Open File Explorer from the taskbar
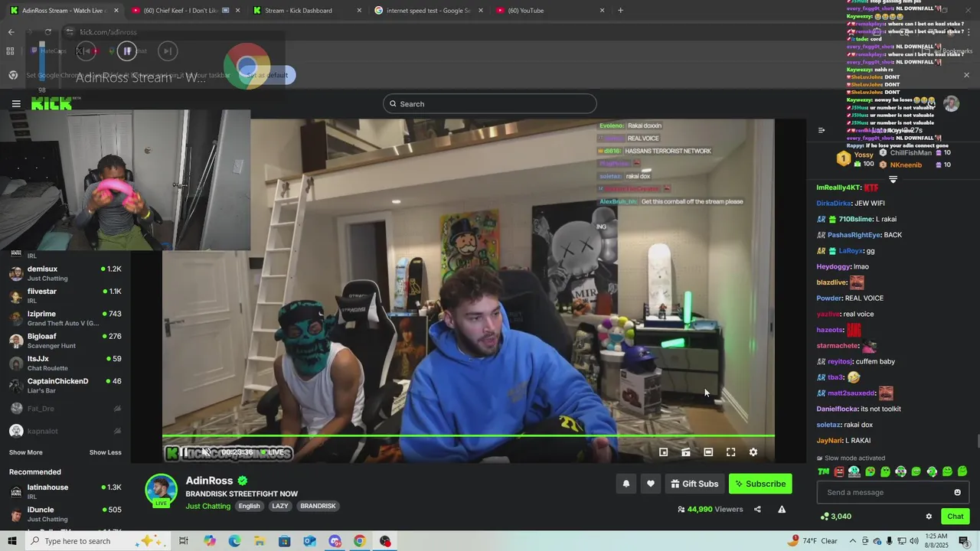 click(x=260, y=541)
